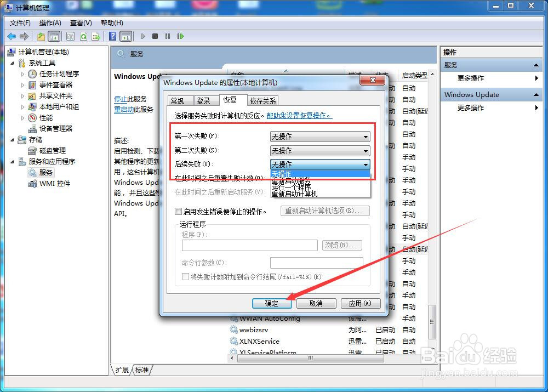Click the 确定 button
The height and width of the screenshot is (392, 548).
[x=272, y=303]
